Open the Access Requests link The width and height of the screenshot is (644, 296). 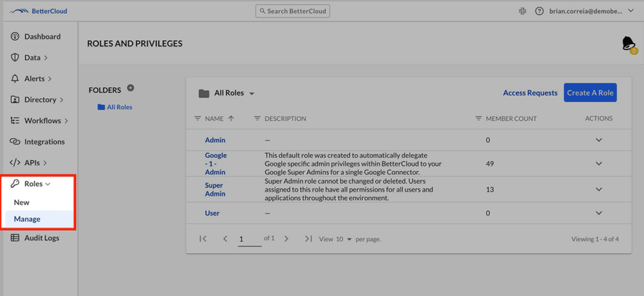point(530,93)
